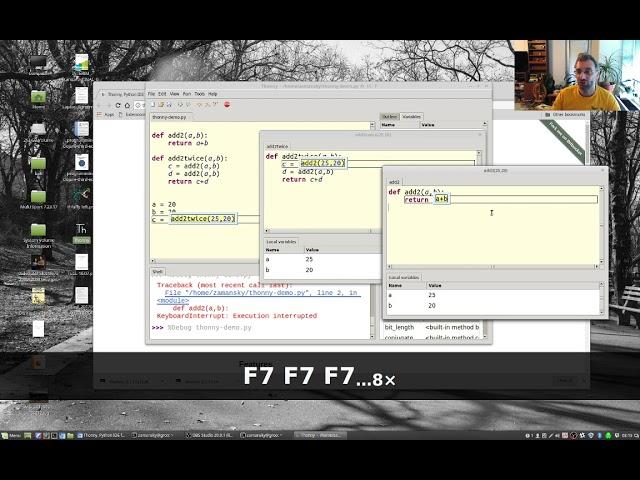Open the Home folder desktop icon
Image resolution: width=640 pixels, height=480 pixels.
[38, 99]
